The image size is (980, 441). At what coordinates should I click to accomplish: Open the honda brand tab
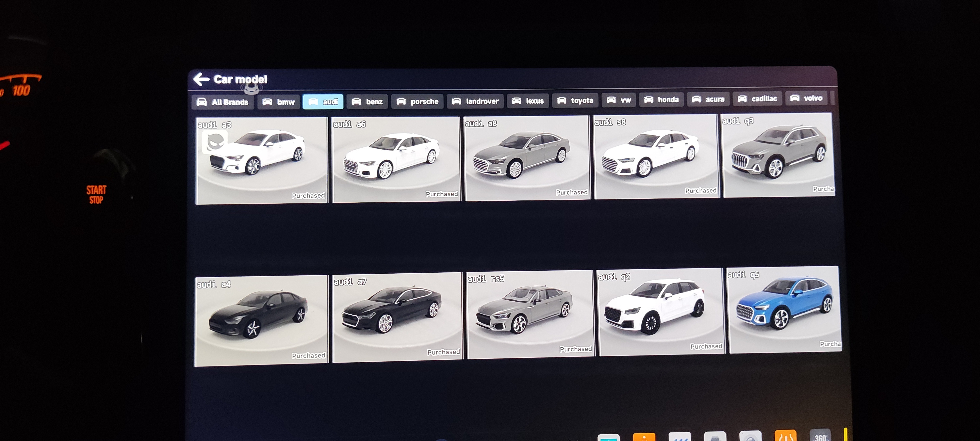pyautogui.click(x=661, y=100)
